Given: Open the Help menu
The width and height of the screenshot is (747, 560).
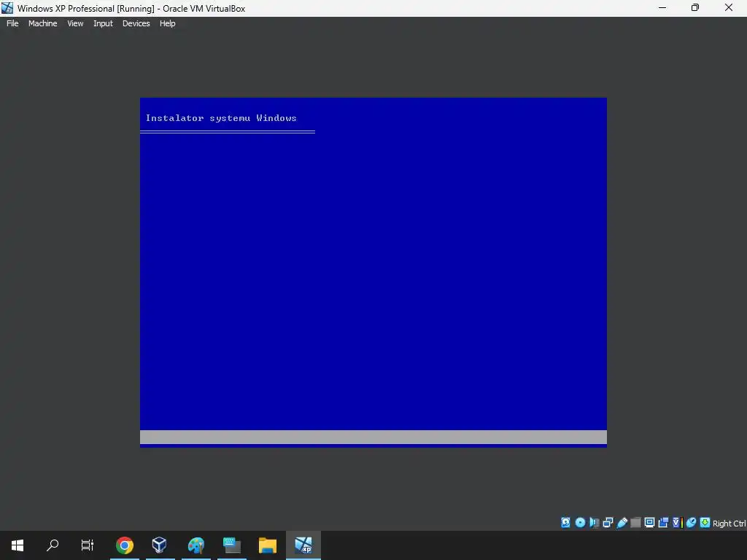Looking at the screenshot, I should (x=167, y=23).
